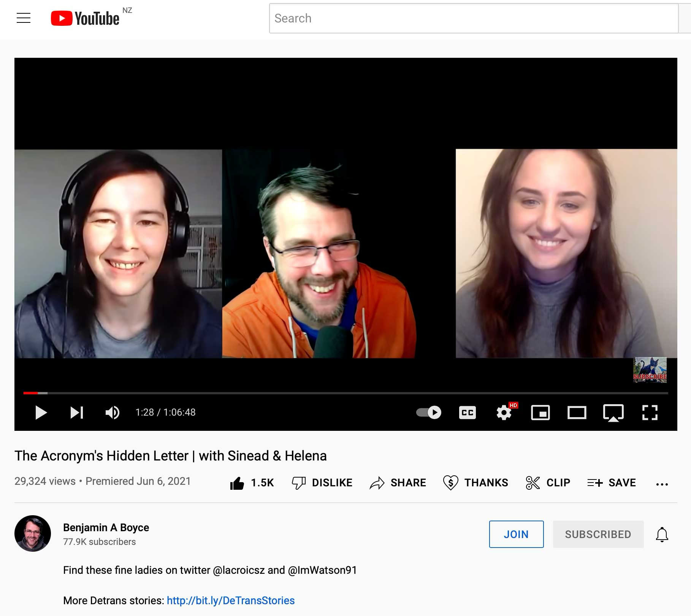Enter full screen mode
Viewport: 691px width, 616px height.
650,413
